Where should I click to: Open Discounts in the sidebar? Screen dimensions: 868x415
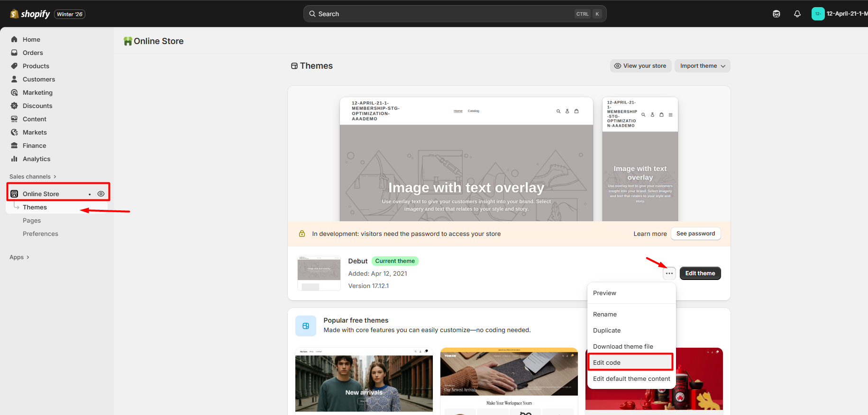tap(37, 106)
